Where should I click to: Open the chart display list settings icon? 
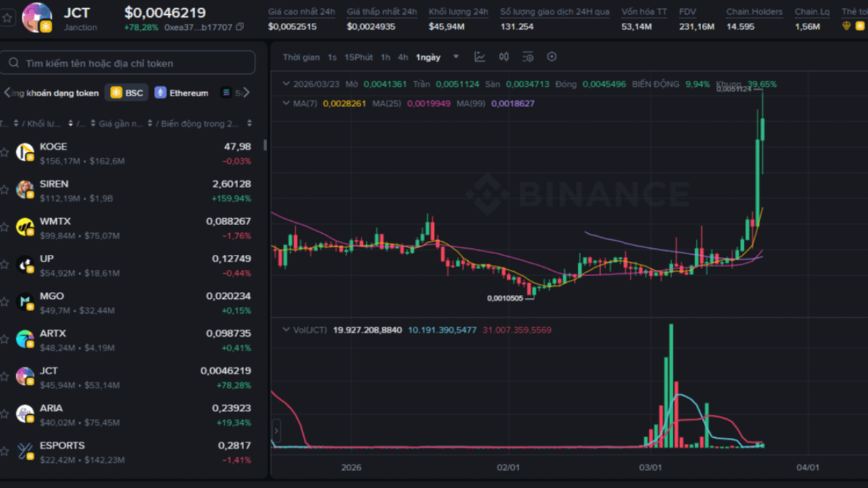pos(528,57)
